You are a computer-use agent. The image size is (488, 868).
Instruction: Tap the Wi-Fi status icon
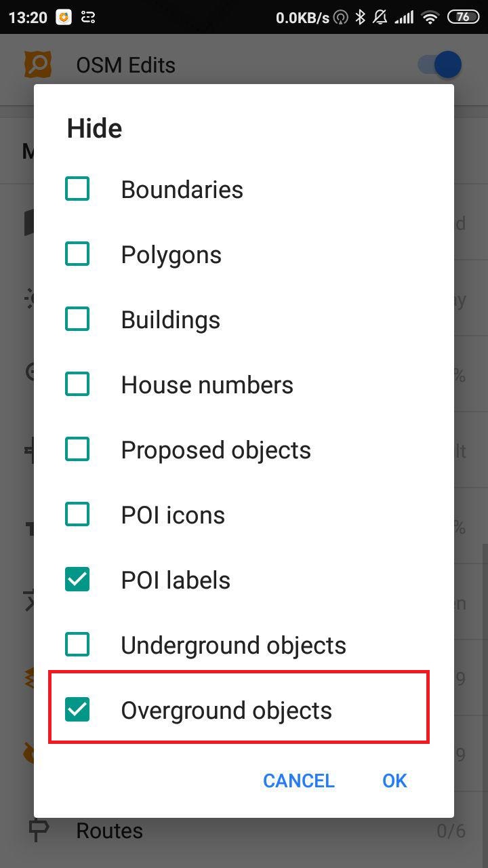[x=430, y=17]
